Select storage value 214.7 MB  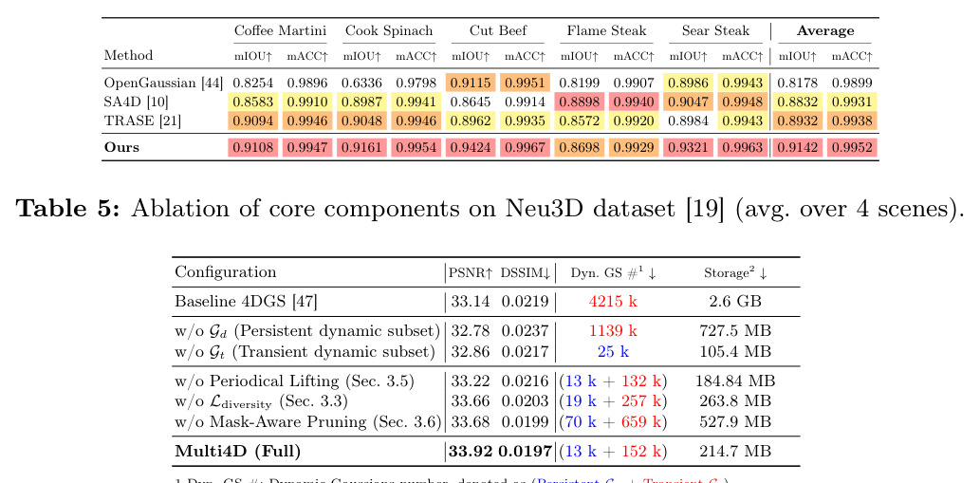[735, 451]
